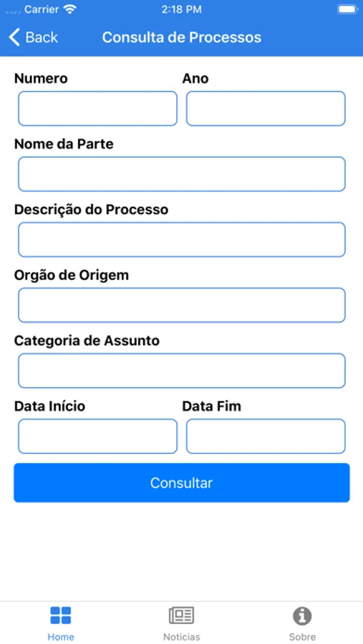
Task: Open the Noticias newspaper icon
Action: [181, 615]
